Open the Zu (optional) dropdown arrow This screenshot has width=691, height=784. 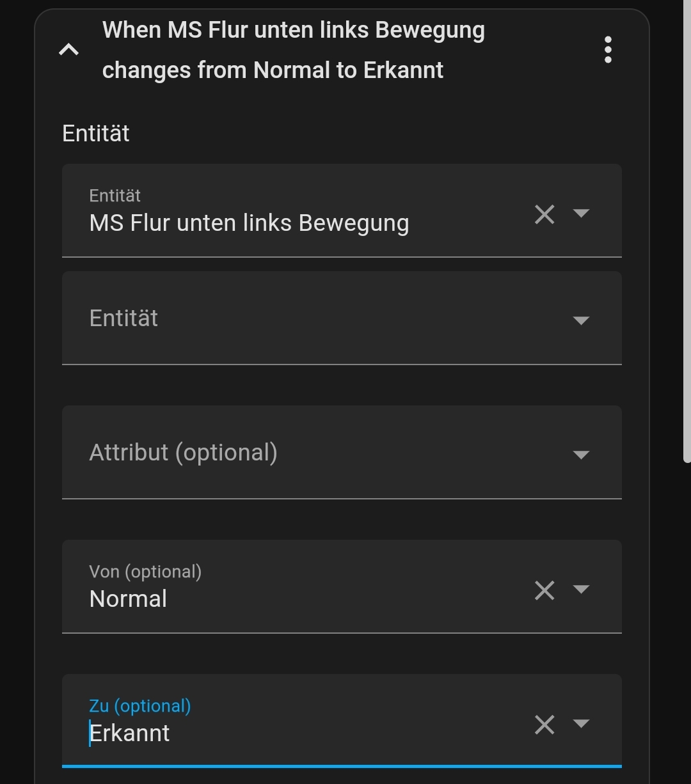(x=581, y=723)
